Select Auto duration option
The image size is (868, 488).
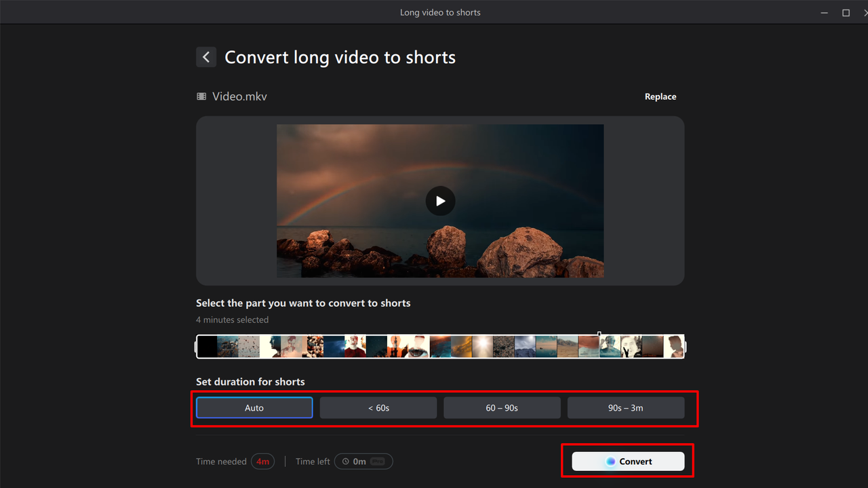click(x=254, y=408)
